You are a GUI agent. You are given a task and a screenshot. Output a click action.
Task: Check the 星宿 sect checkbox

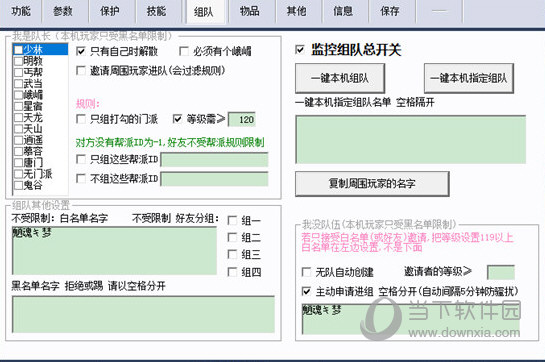[x=18, y=106]
